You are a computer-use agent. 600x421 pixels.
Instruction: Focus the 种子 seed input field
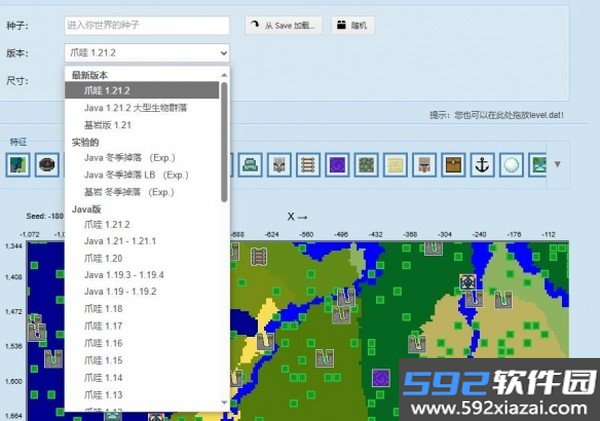tap(147, 25)
